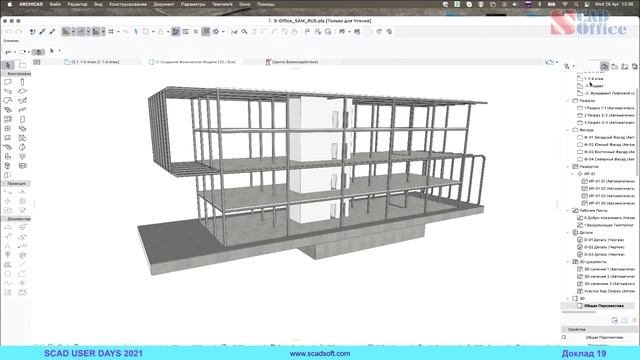This screenshot has width=640, height=360.
Task: Select the Arrow tool in the toolbox
Action: tap(8, 65)
